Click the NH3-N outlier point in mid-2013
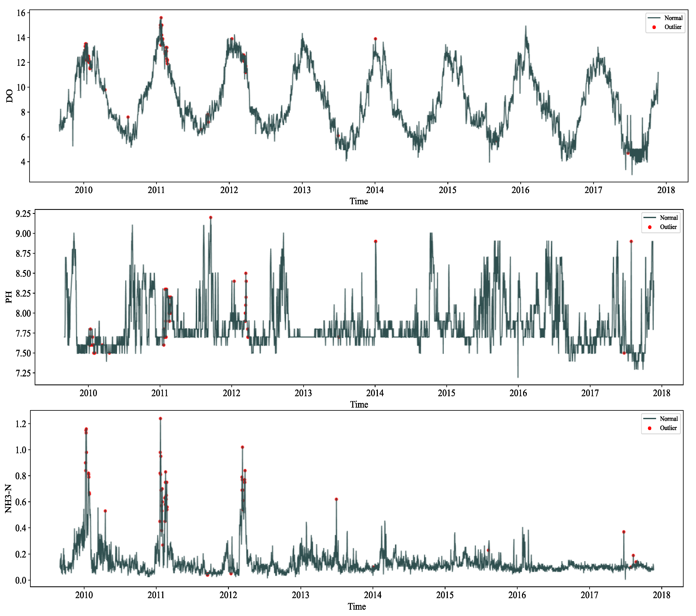Viewport: 696px width, 616px height. point(336,499)
